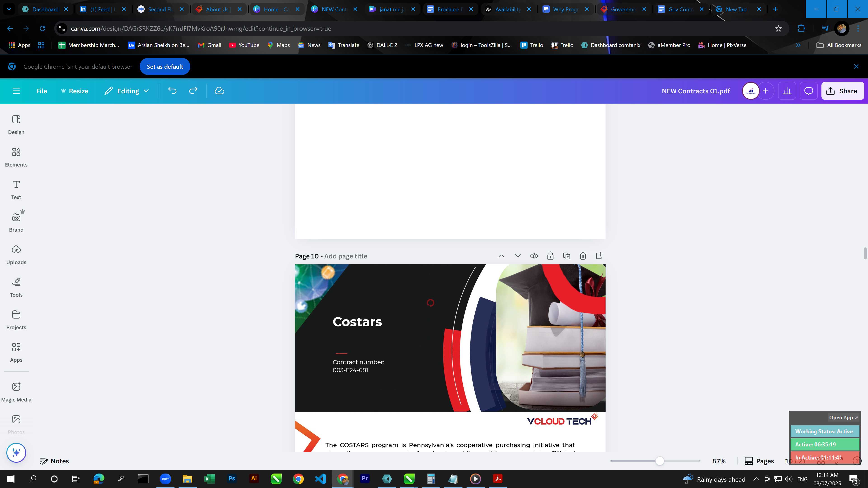The image size is (868, 488).
Task: Show more bookmarks chevron
Action: (798, 45)
